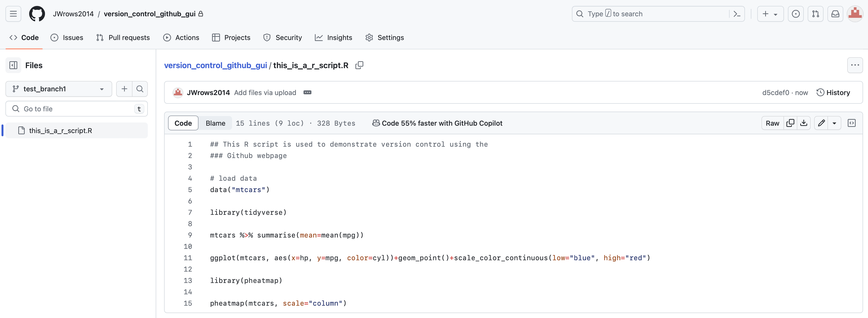This screenshot has width=868, height=318.
Task: Click the Raw button
Action: [772, 123]
